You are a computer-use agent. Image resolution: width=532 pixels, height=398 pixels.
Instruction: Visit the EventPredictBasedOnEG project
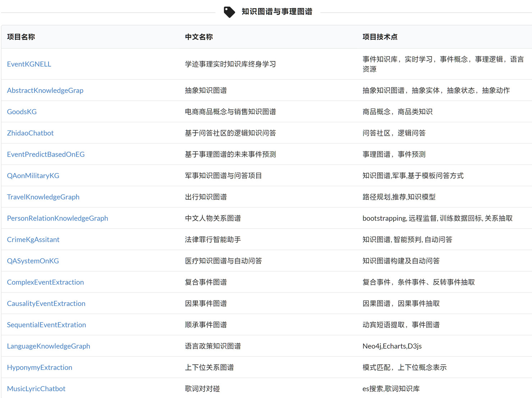tap(46, 154)
